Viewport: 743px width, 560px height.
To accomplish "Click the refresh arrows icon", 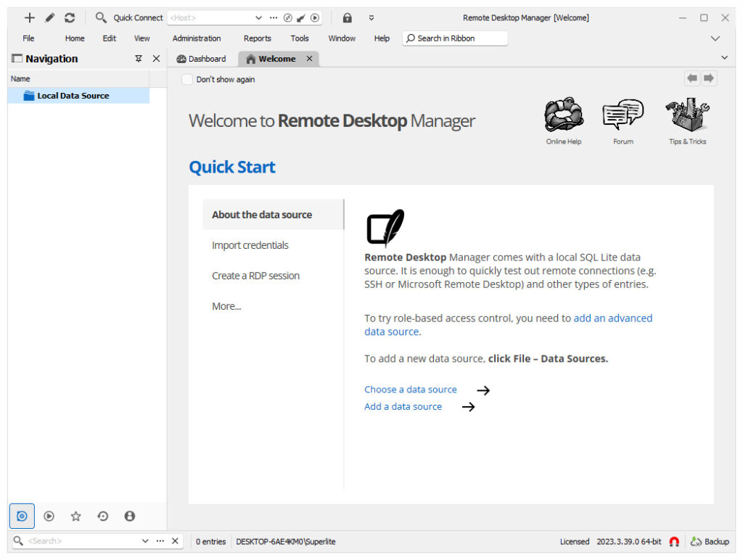I will point(70,18).
